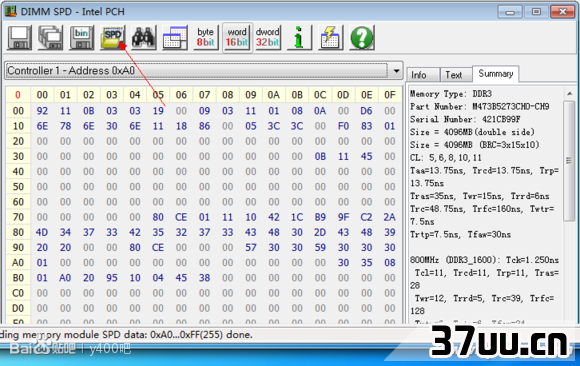The height and width of the screenshot is (366, 580).
Task: Select hex cell F0 in row 10
Action: (343, 126)
